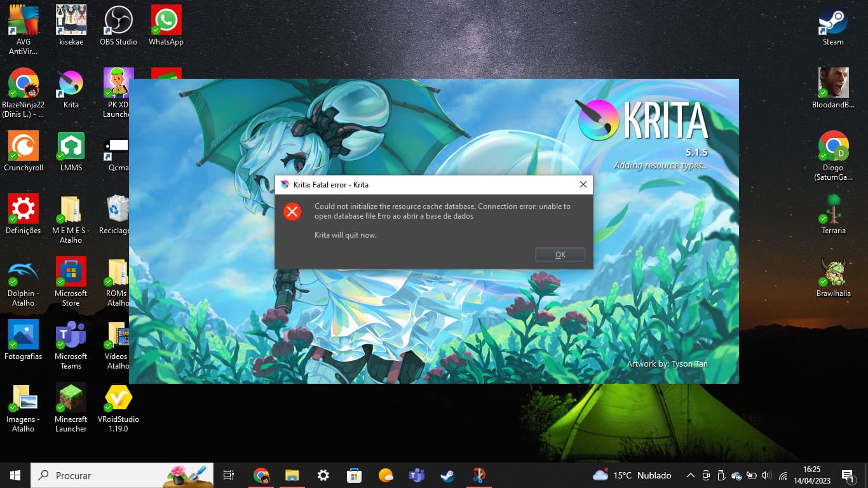Open the LMMS desktop shortcut
Viewport: 868px width, 488px height.
pos(71,151)
